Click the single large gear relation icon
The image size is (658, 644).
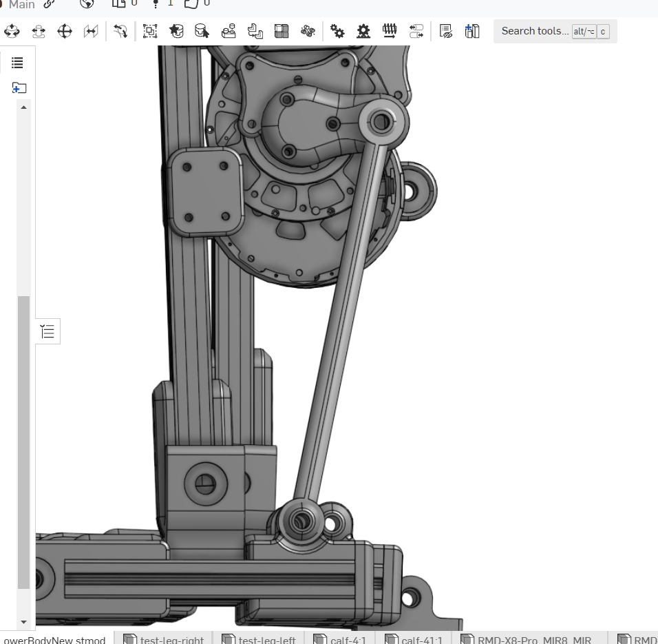coord(363,31)
